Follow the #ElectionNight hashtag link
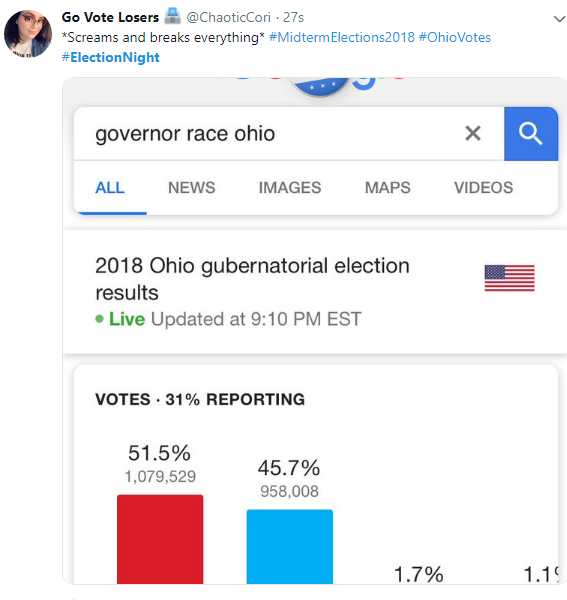 [x=111, y=57]
